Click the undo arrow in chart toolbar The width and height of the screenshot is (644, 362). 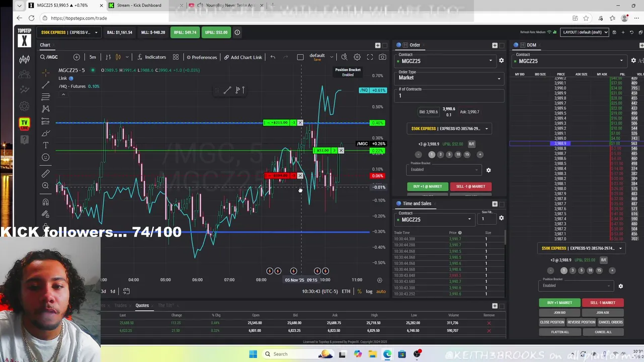pyautogui.click(x=273, y=57)
